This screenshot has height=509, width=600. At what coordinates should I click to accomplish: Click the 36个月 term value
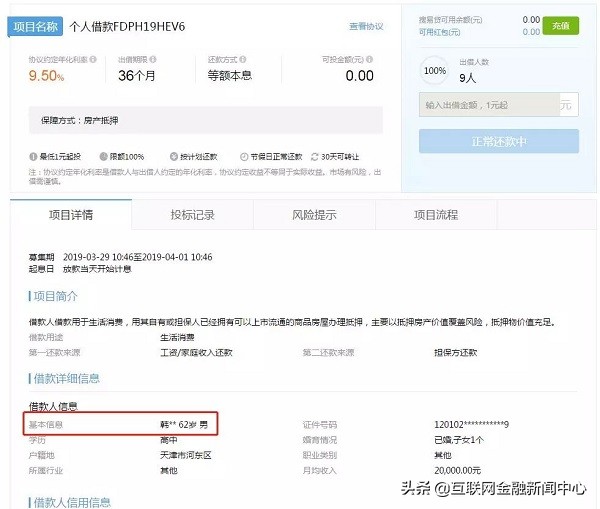click(137, 76)
